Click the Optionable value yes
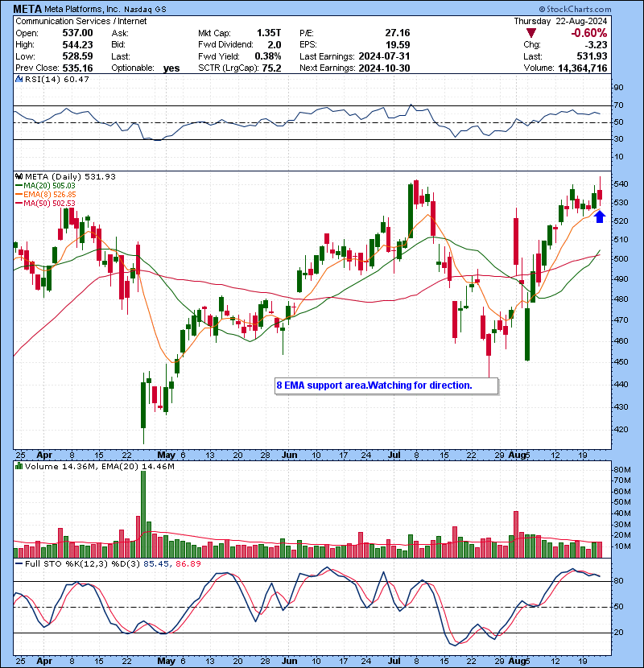 171,68
